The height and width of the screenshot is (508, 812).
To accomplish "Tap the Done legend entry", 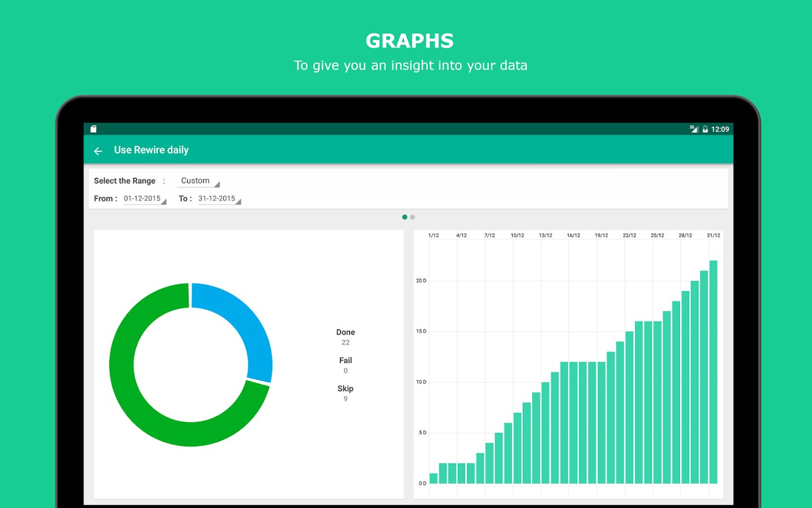I will pyautogui.click(x=345, y=337).
